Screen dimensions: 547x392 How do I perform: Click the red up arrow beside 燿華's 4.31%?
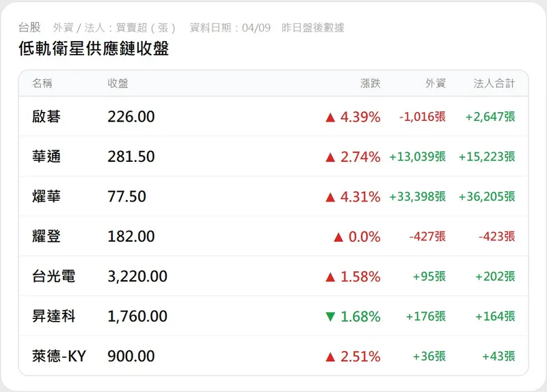pyautogui.click(x=330, y=197)
